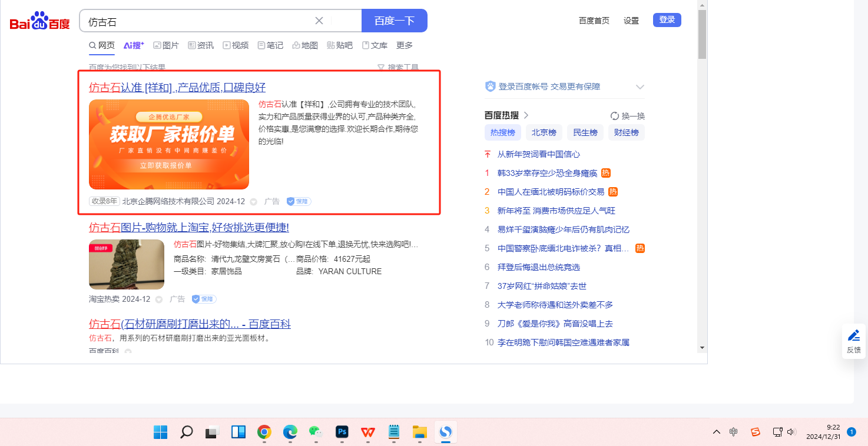This screenshot has width=868, height=446.
Task: Open the 仿古石 百度百科 result link
Action: tap(190, 324)
